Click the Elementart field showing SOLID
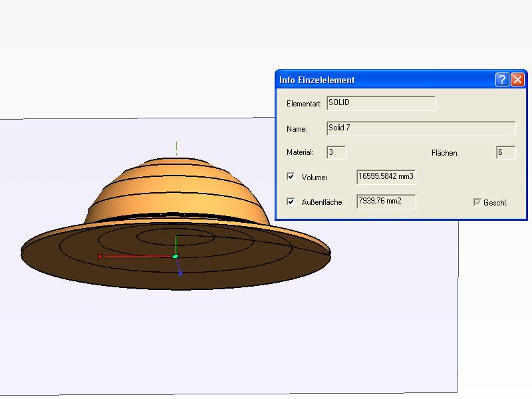This screenshot has width=532, height=399. [x=381, y=103]
